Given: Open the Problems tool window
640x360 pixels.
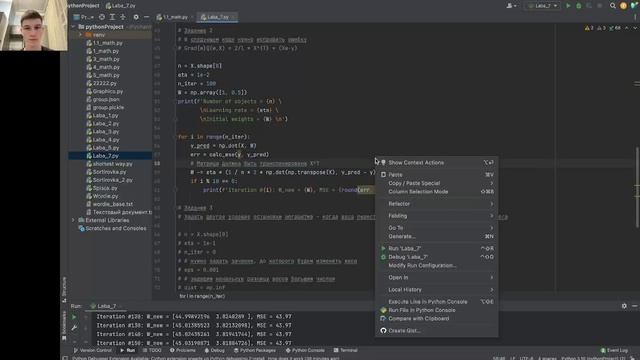Looking at the screenshot, I should 183,350.
